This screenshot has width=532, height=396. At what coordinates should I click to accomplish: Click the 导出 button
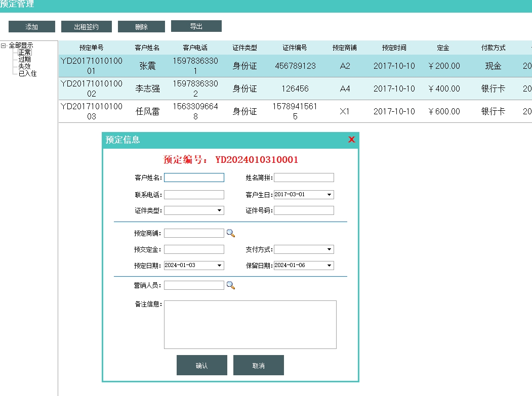[x=196, y=26]
